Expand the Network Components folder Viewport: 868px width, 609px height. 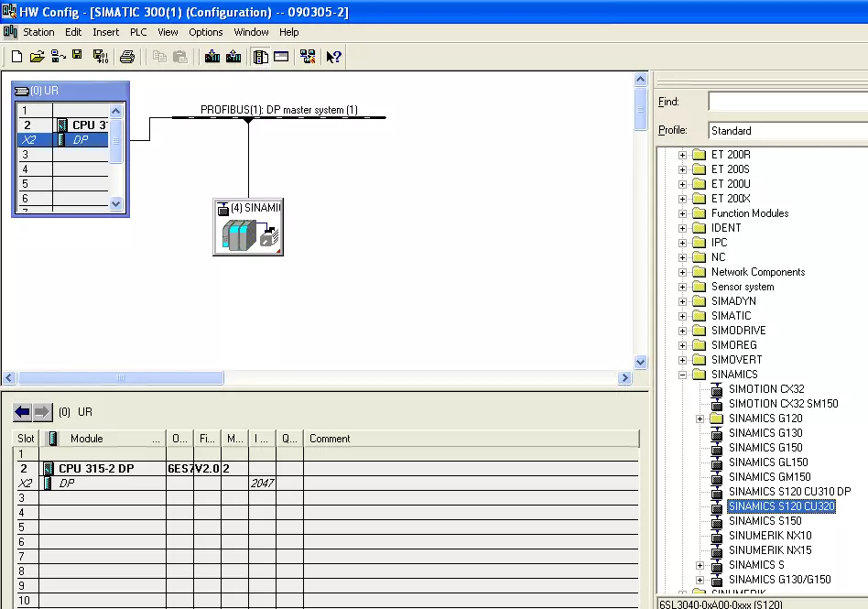pos(682,272)
